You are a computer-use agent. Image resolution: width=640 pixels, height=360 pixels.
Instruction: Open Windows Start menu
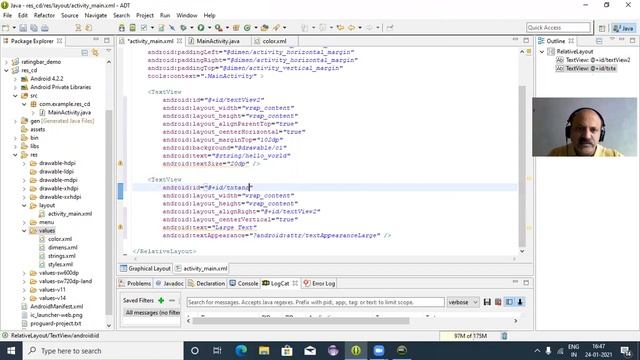11,351
